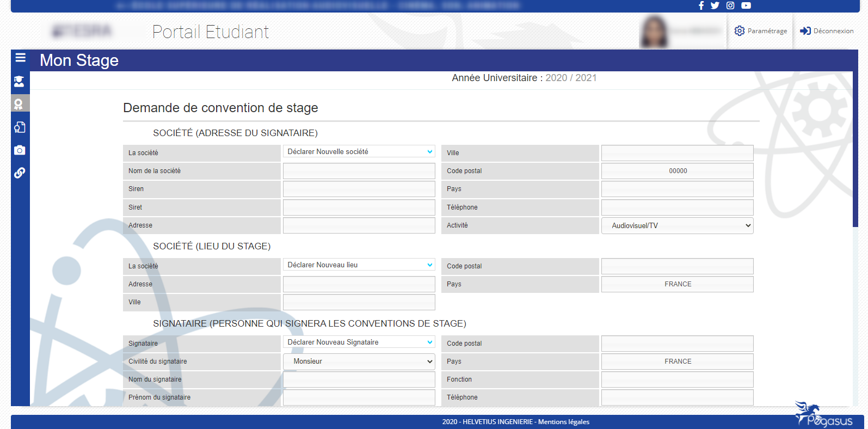Focus the Prénom du signataire field
Screen dimensions: 868x429
pos(359,397)
